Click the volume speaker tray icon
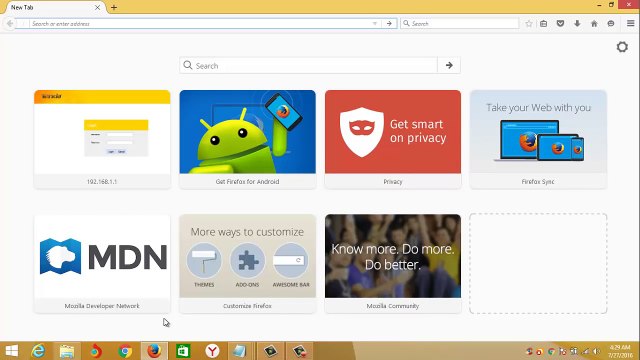The image size is (640, 360). [x=596, y=351]
